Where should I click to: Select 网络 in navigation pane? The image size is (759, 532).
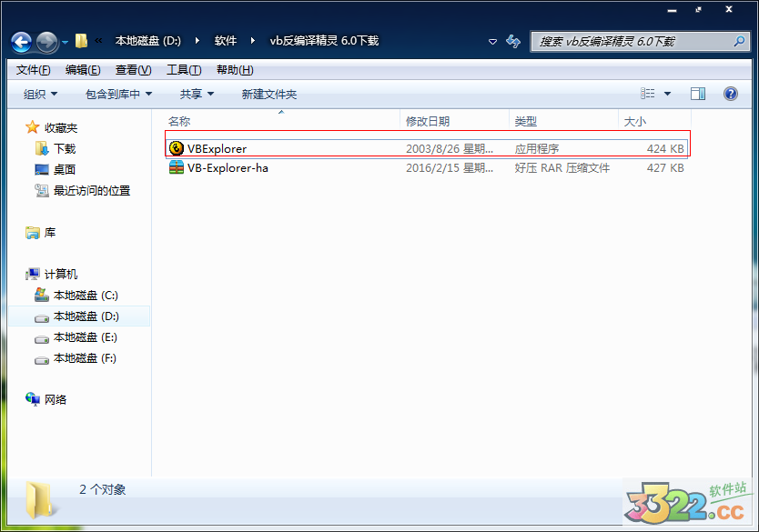[x=56, y=399]
